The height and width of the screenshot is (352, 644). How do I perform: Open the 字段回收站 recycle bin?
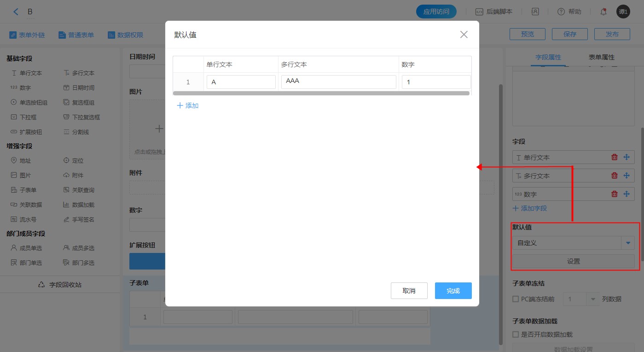[x=60, y=285]
